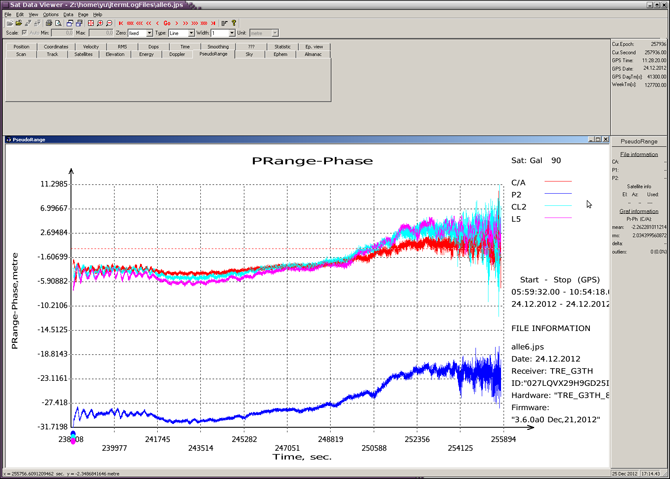This screenshot has height=479, width=670.
Task: Switch to the Elevation tab
Action: tap(115, 54)
